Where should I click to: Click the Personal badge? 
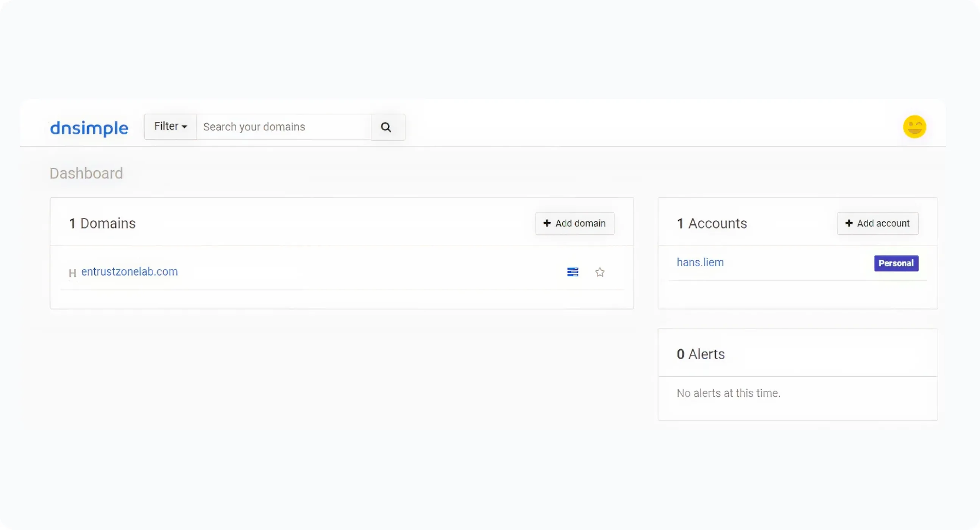[x=896, y=263]
